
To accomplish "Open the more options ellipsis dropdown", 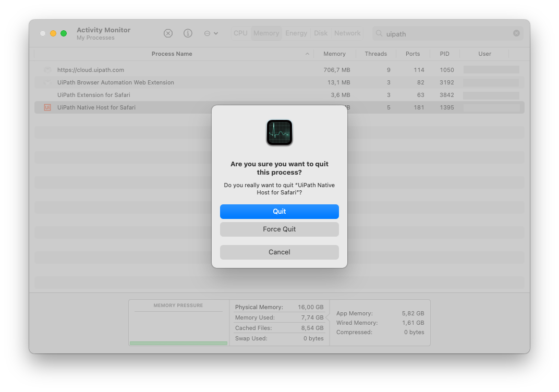I will (x=211, y=33).
